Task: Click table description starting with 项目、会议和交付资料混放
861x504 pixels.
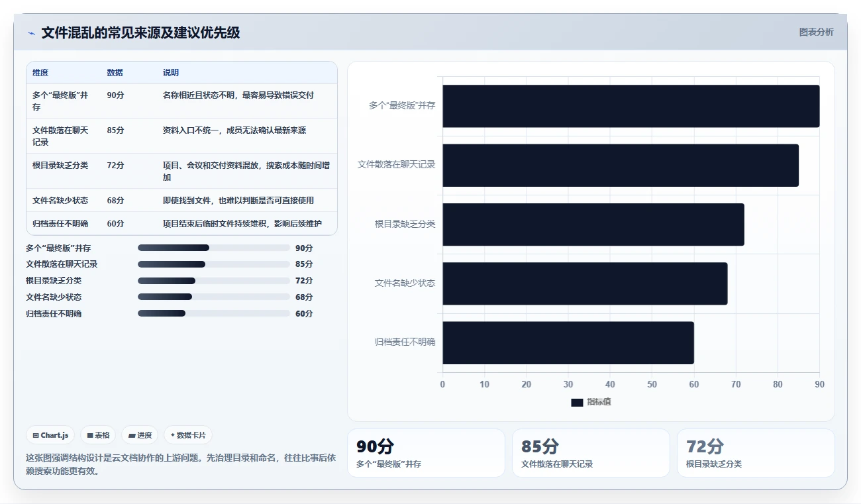Action: (246, 172)
